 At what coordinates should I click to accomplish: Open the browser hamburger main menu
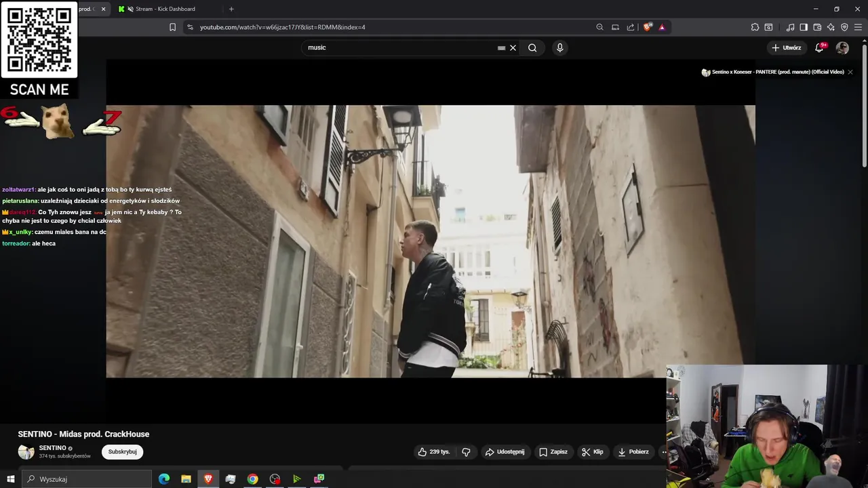[858, 27]
